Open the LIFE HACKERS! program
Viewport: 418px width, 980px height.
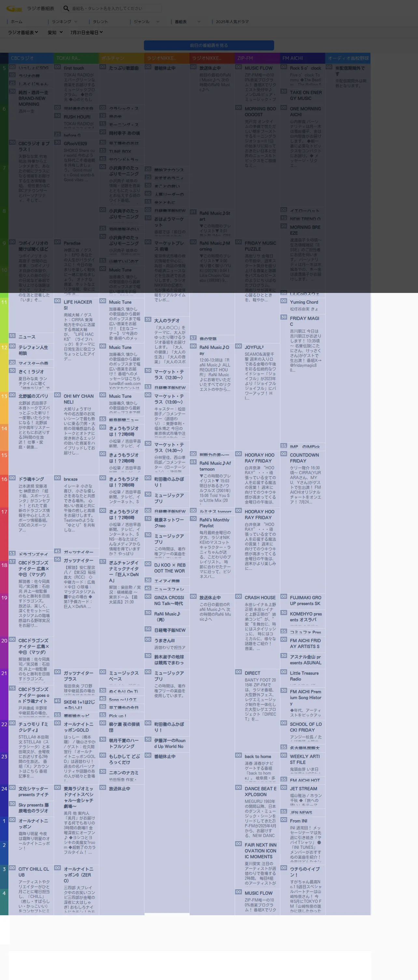coord(78,305)
